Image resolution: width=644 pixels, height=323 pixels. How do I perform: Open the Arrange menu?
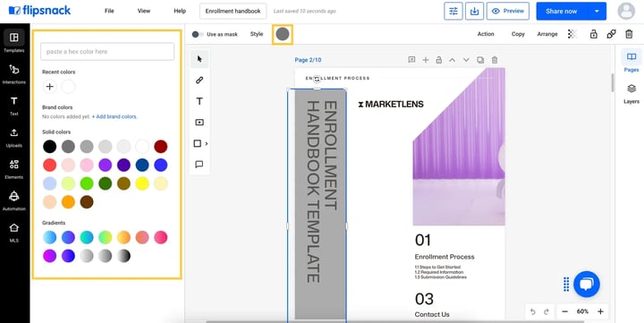[547, 34]
